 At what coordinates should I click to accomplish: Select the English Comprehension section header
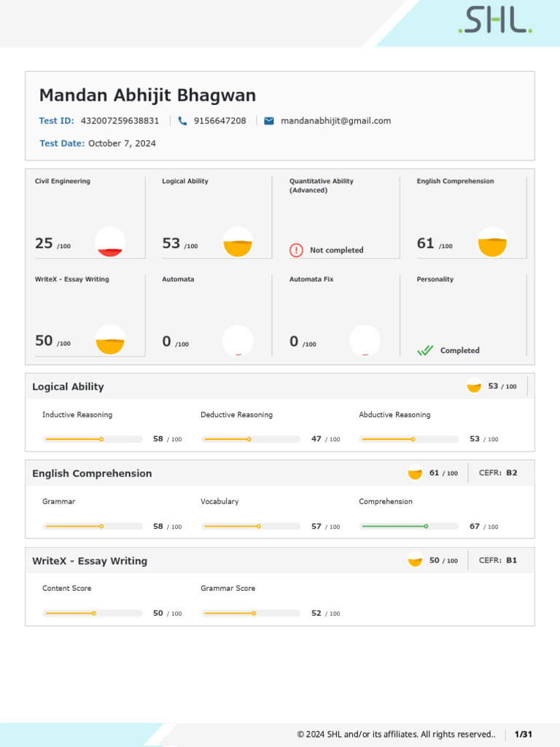click(92, 473)
